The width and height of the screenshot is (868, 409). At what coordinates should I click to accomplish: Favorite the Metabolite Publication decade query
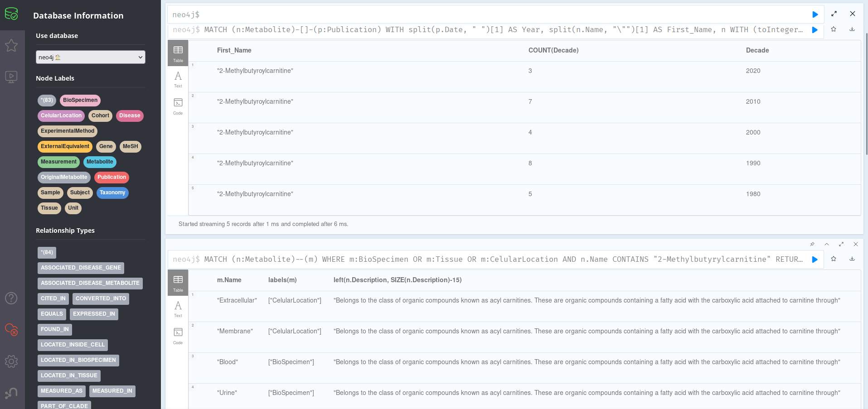click(x=834, y=29)
